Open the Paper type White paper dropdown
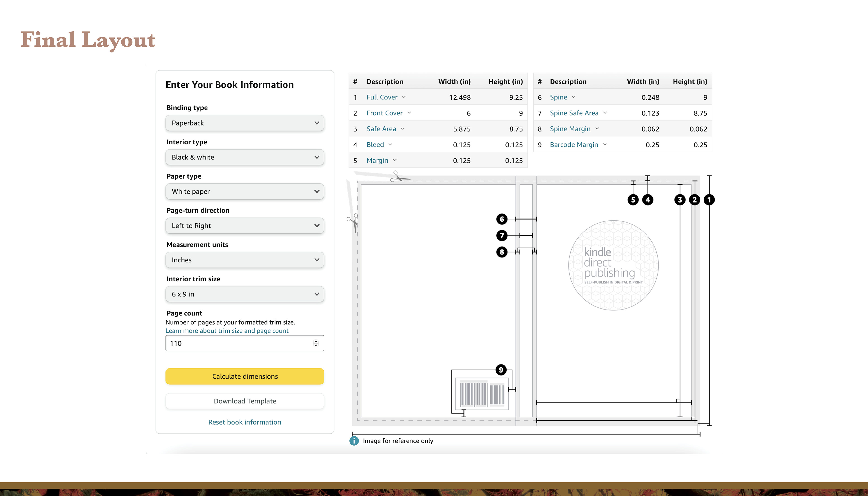The image size is (868, 496). click(245, 191)
